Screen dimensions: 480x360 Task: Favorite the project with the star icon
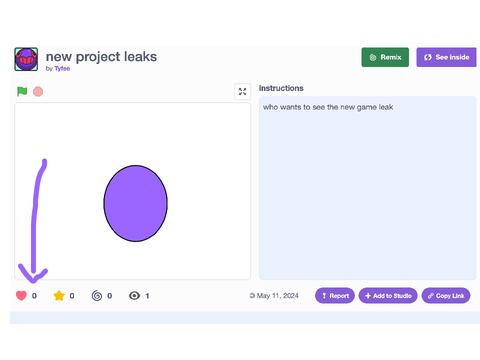(59, 296)
